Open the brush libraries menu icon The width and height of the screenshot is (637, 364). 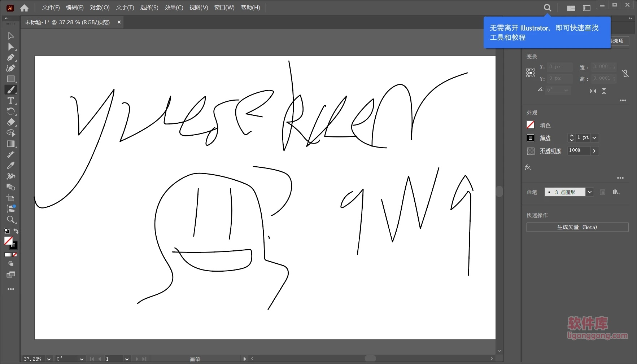[616, 192]
